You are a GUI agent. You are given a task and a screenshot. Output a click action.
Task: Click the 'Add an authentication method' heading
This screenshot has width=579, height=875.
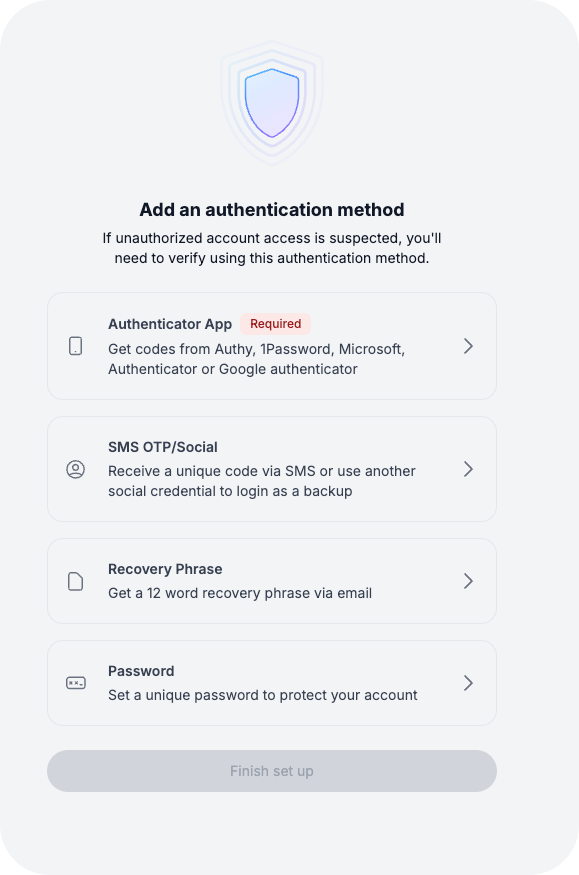[272, 210]
